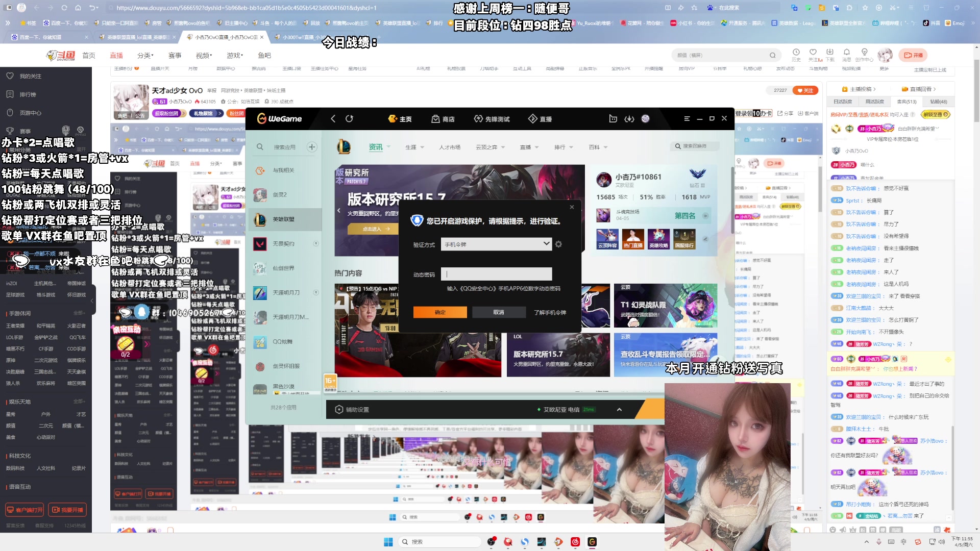Click gear icon beside verification method
Screen dimensions: 980x551
pyautogui.click(x=558, y=244)
